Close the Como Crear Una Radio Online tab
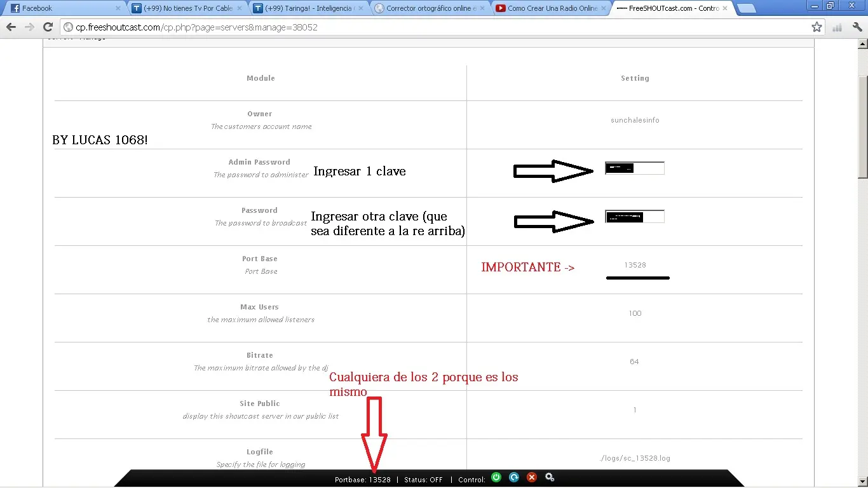This screenshot has width=868, height=488. pos(604,8)
